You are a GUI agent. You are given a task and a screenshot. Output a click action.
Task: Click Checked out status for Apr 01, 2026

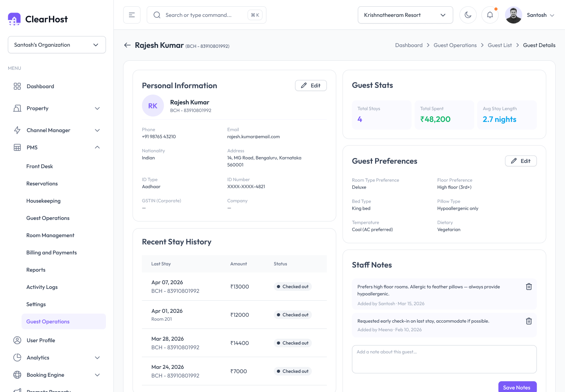[293, 315]
